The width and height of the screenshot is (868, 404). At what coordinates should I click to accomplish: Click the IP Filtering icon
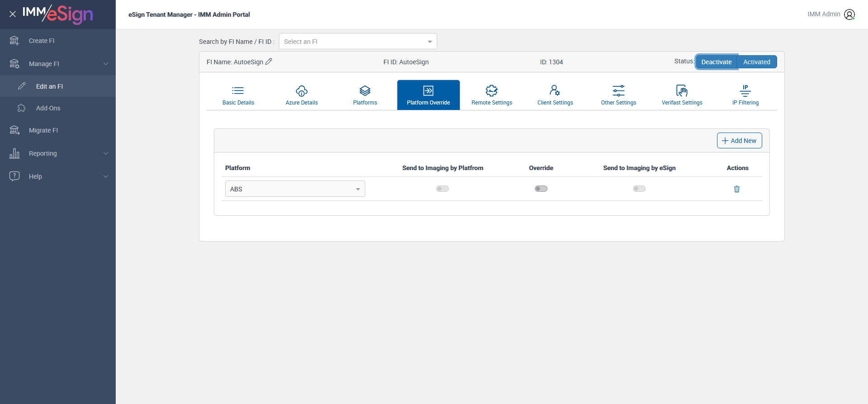click(745, 90)
